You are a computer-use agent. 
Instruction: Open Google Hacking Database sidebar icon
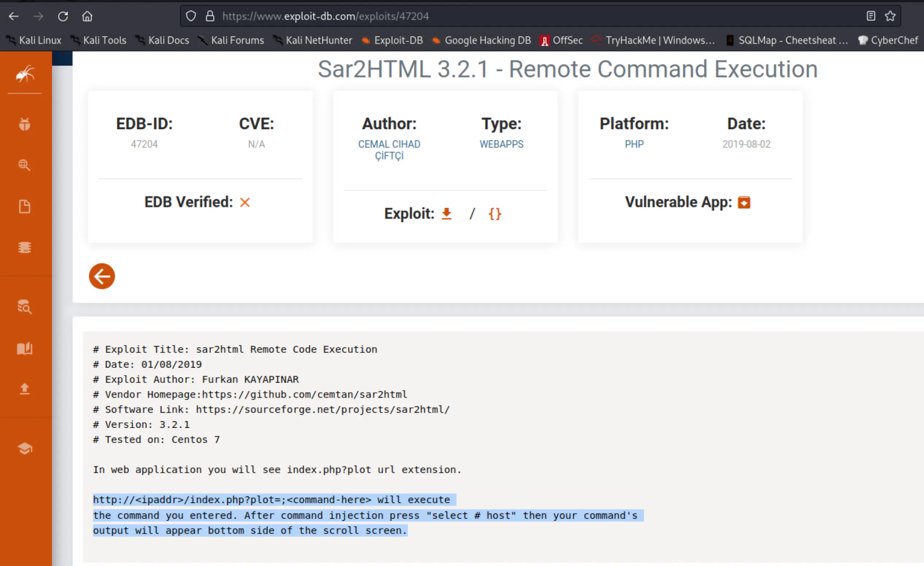(25, 165)
